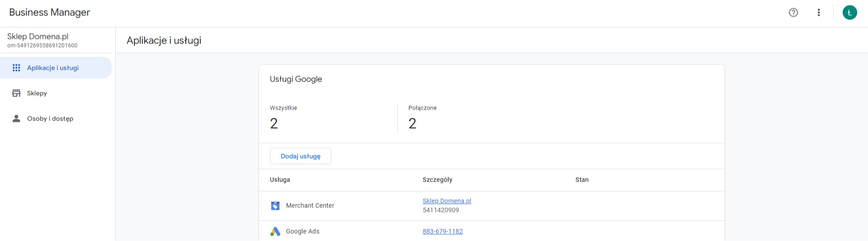Open the help question mark icon
Screen dimensions: 868x241
793,13
